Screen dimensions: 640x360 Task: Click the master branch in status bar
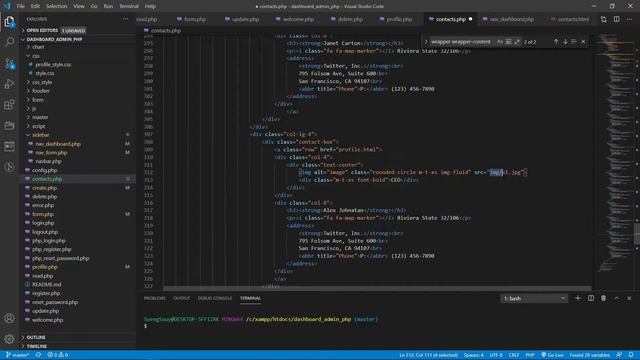[17, 355]
